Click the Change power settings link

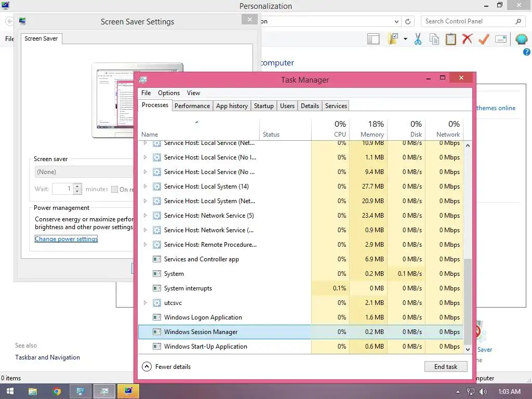pos(66,239)
